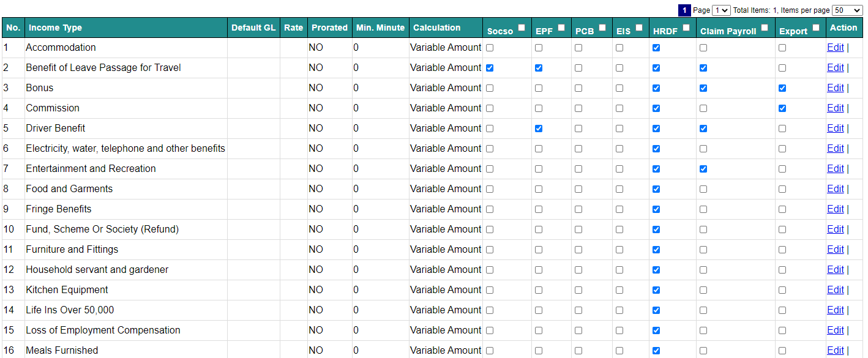Check the EPF header checkbox

561,28
